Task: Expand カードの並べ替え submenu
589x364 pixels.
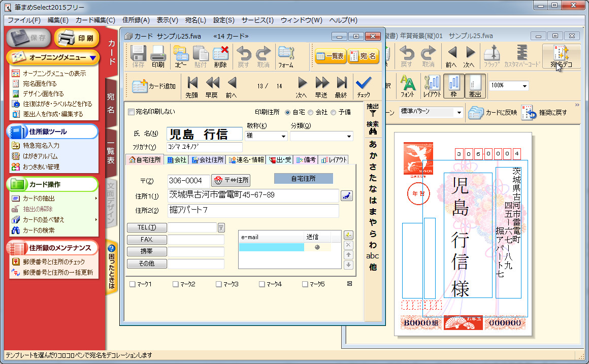Action: point(96,220)
